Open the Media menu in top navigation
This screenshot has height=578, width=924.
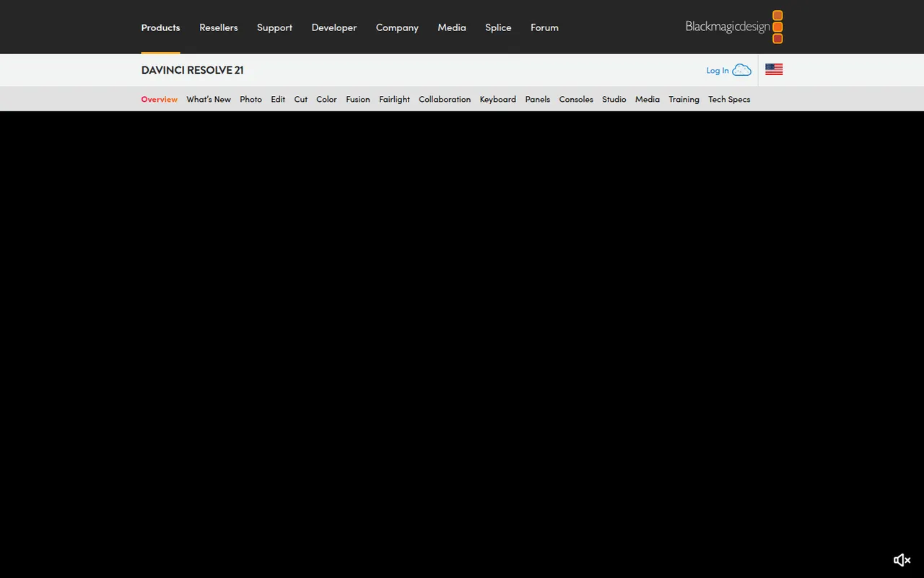[x=452, y=27]
